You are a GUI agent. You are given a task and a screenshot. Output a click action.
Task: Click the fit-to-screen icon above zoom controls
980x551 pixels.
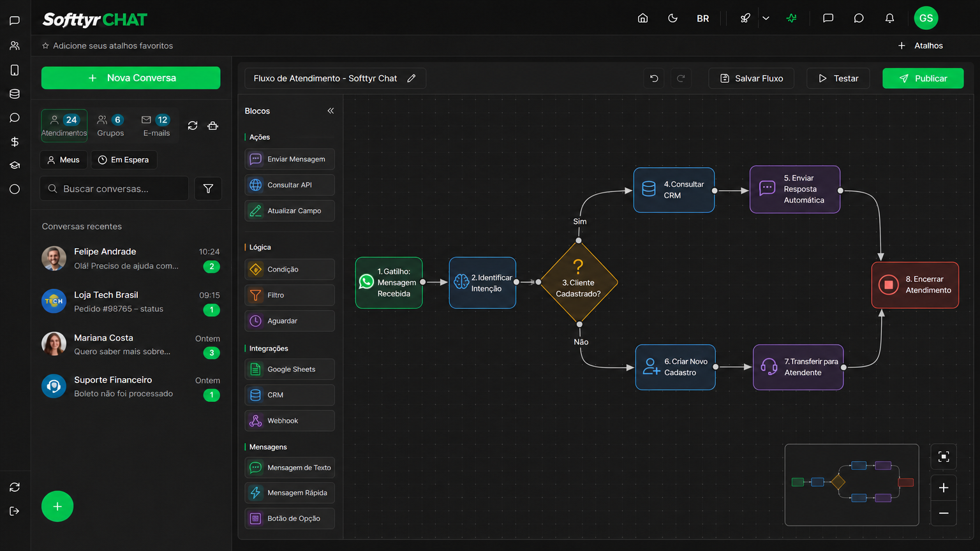pyautogui.click(x=944, y=457)
